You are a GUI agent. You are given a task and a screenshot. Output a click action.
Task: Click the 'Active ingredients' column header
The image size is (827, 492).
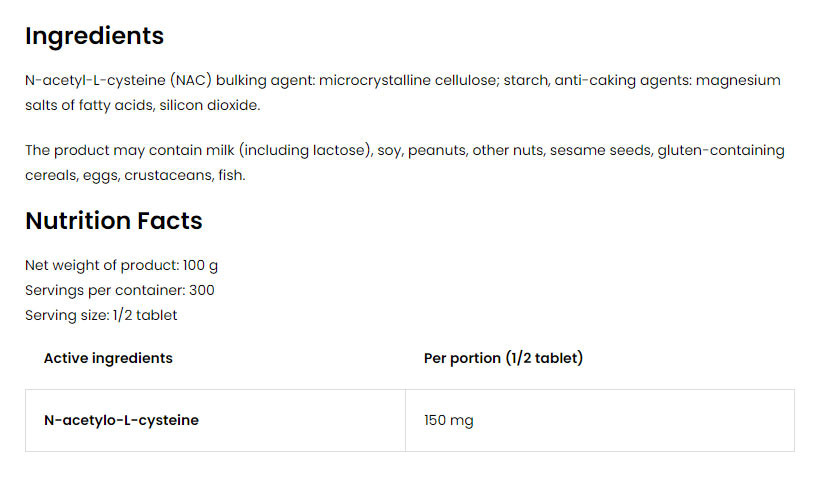coord(108,358)
